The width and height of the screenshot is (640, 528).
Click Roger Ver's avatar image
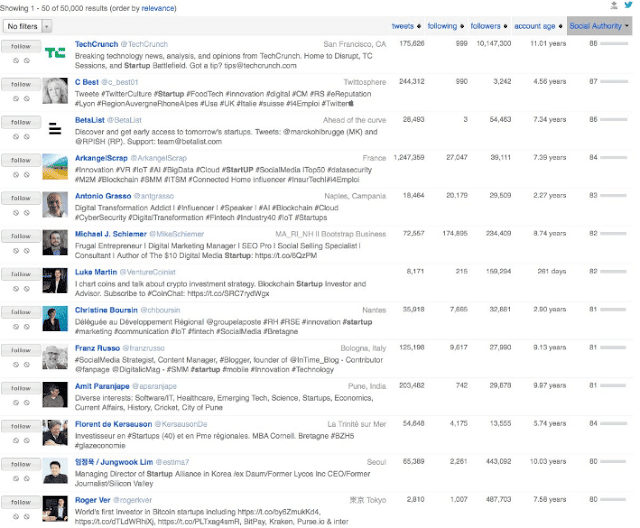tap(55, 508)
